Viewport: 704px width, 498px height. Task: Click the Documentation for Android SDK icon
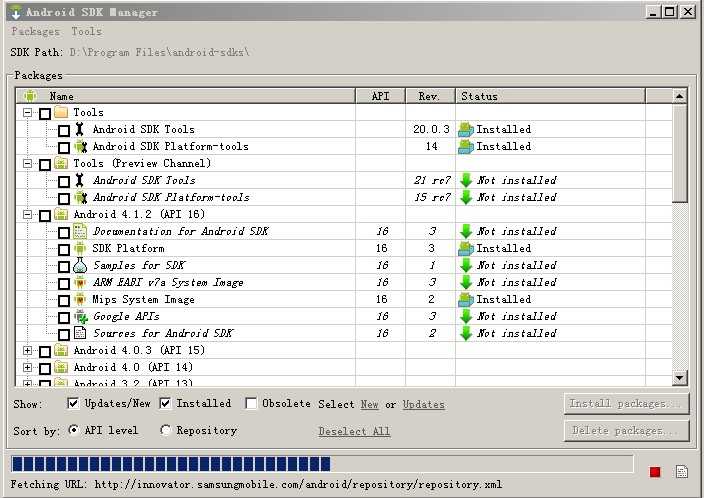click(80, 232)
